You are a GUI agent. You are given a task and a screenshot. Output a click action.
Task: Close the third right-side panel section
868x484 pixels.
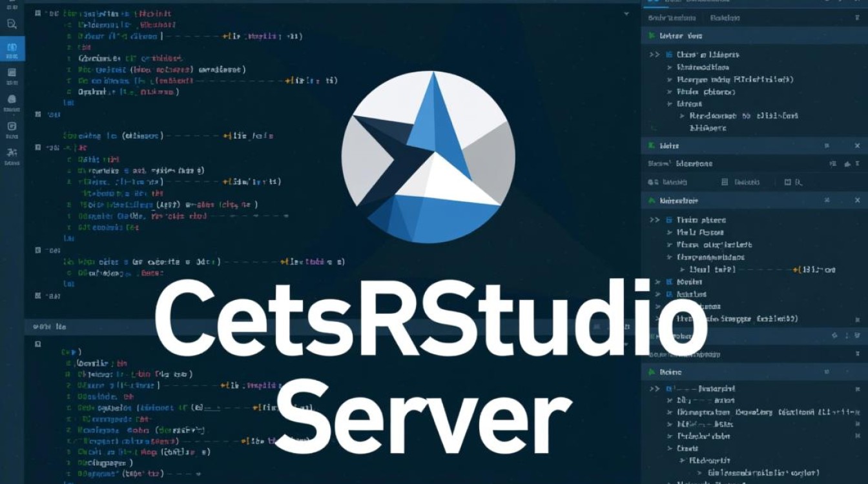(x=857, y=201)
